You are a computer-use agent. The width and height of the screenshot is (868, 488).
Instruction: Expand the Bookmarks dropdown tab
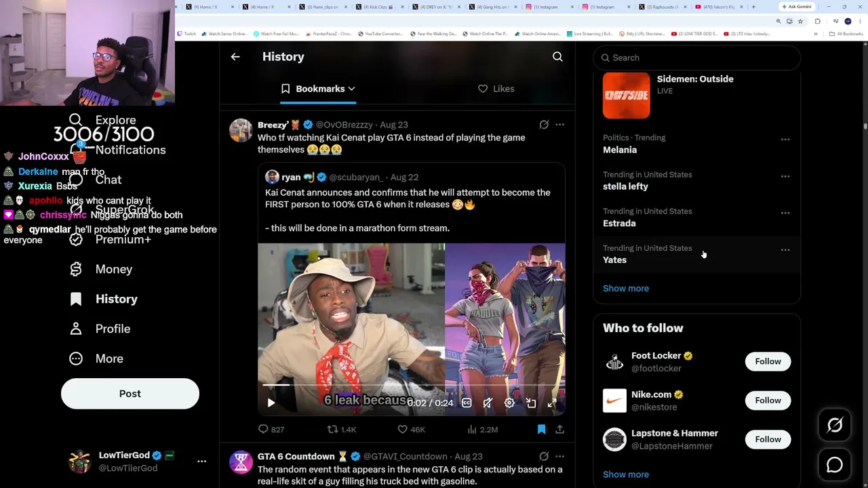tap(318, 89)
